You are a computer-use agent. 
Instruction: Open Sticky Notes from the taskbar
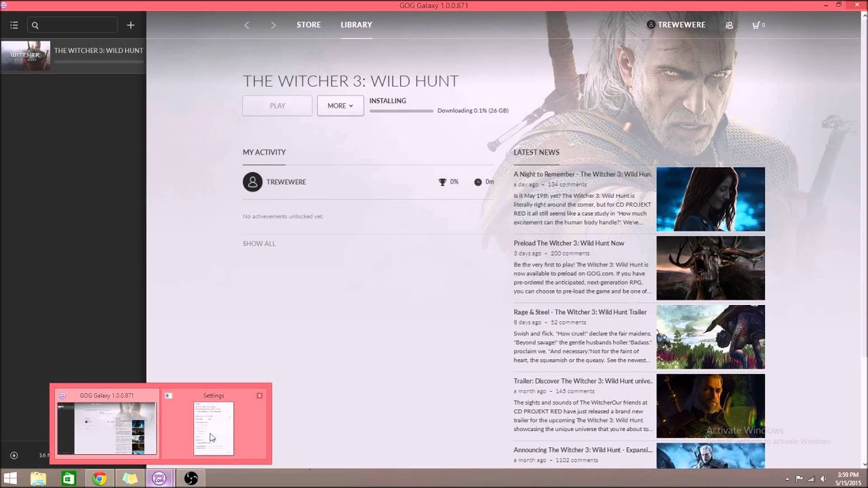tap(130, 479)
